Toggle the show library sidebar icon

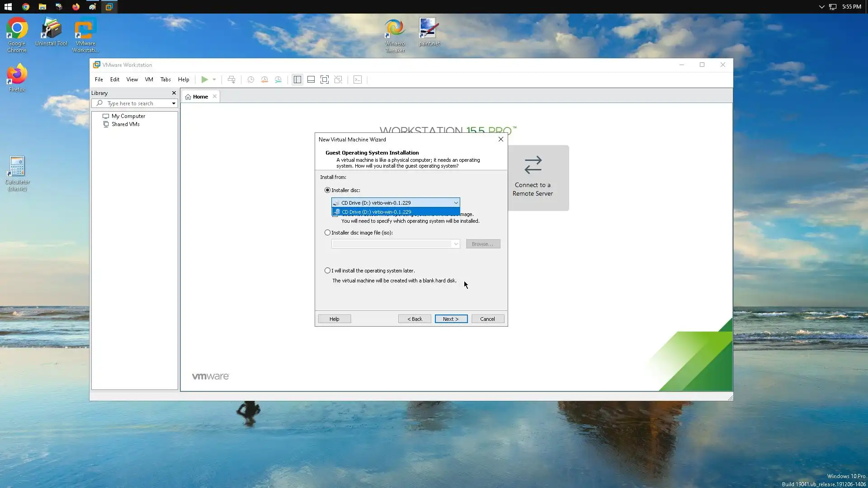pyautogui.click(x=297, y=80)
